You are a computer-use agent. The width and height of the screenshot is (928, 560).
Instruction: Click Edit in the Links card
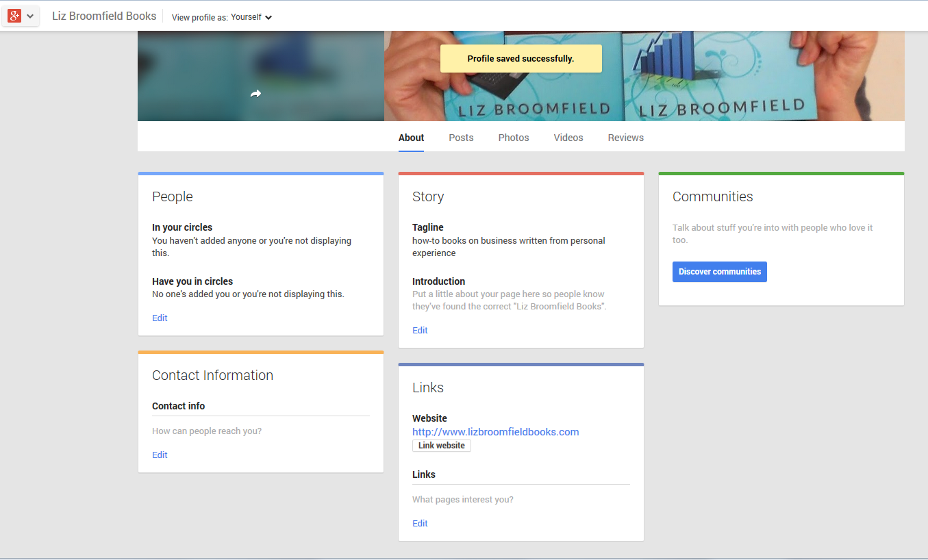pyautogui.click(x=420, y=523)
